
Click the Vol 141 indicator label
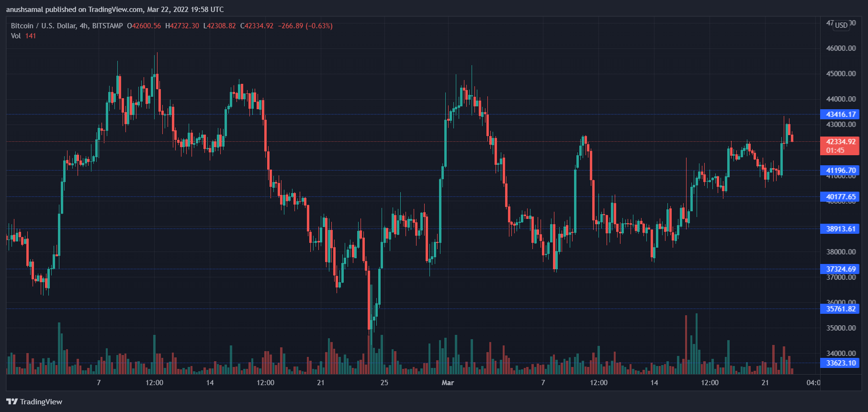23,36
